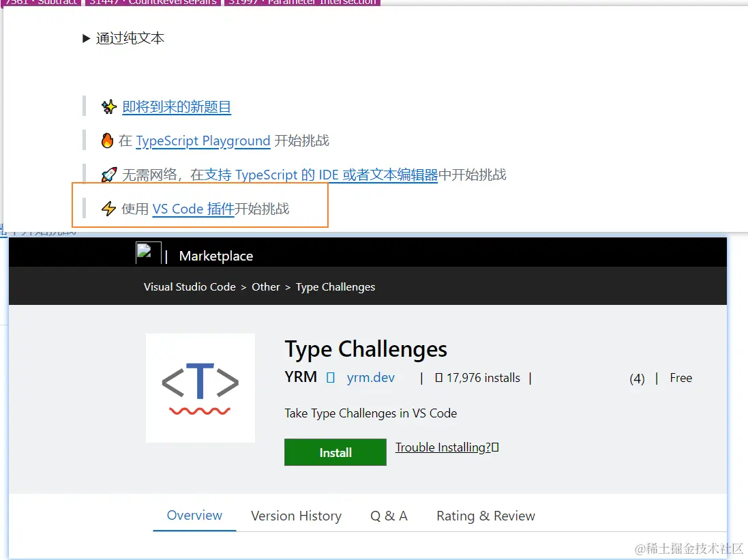The width and height of the screenshot is (748, 560).
Task: Switch to Version History tab
Action: [296, 516]
